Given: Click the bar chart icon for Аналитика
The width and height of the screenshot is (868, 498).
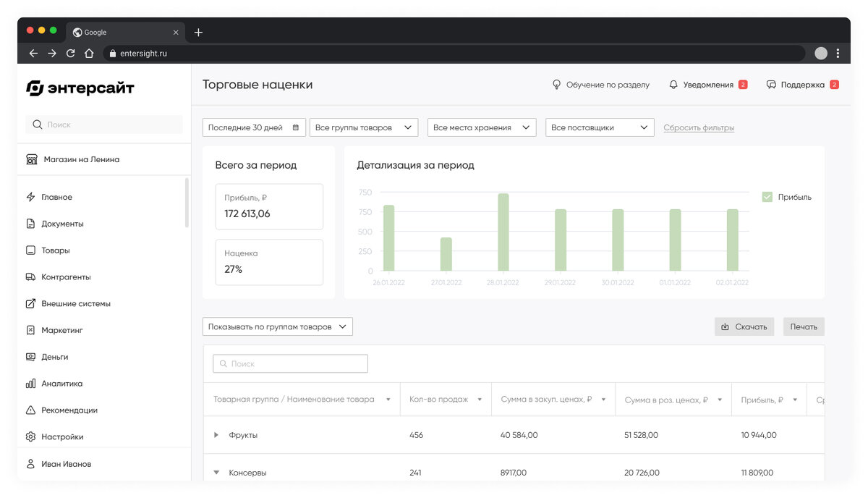Looking at the screenshot, I should 30,384.
